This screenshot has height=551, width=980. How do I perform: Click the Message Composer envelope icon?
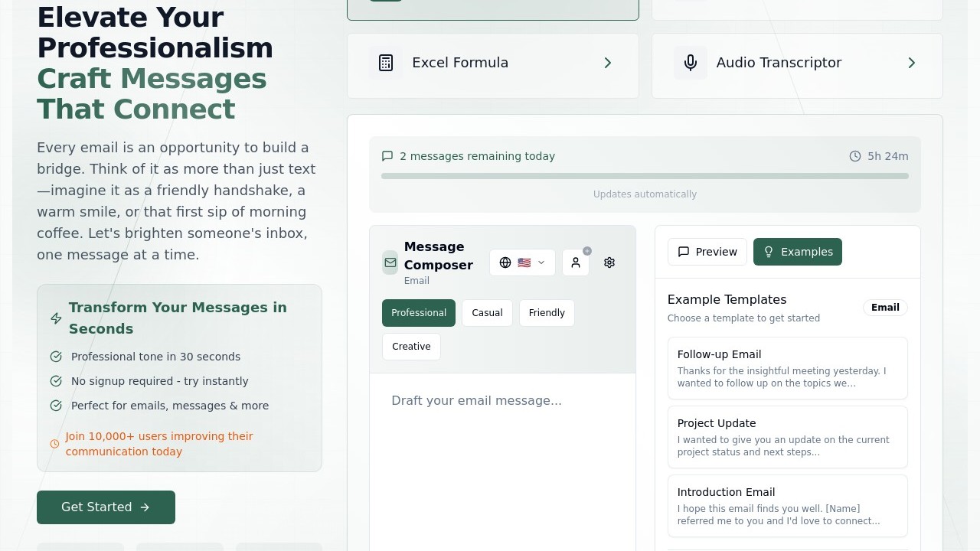[x=390, y=262]
